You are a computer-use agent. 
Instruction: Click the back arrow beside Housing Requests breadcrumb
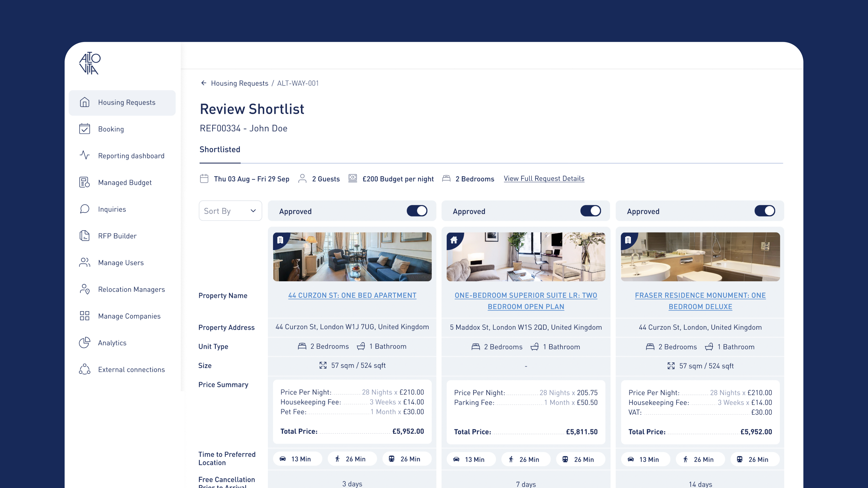point(203,83)
